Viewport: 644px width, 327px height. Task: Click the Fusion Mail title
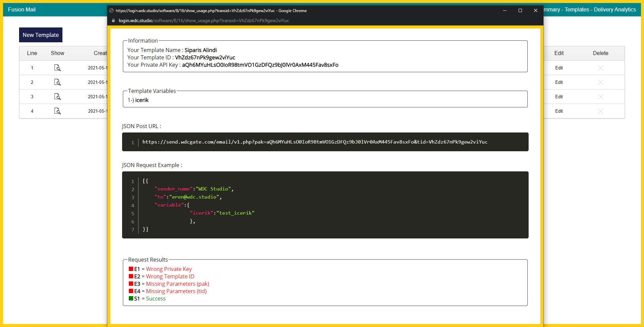click(x=22, y=10)
